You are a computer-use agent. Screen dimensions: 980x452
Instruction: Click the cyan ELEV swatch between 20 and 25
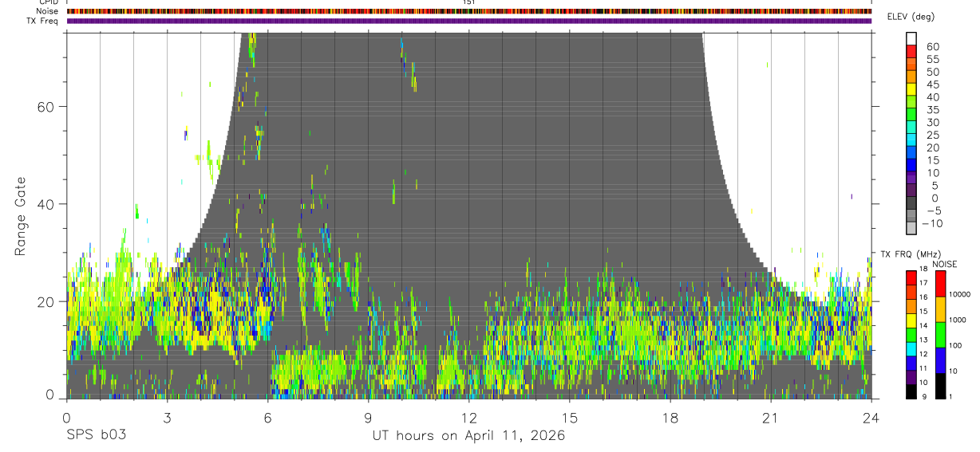click(911, 140)
